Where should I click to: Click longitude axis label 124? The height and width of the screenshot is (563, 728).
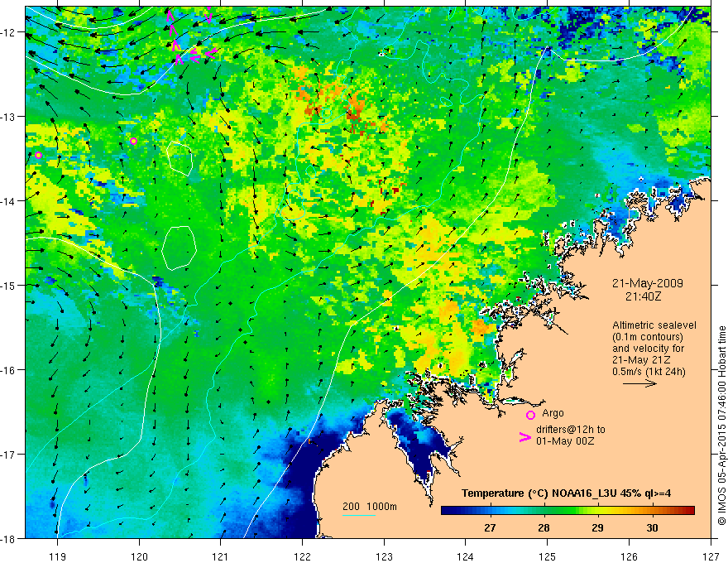(x=466, y=556)
